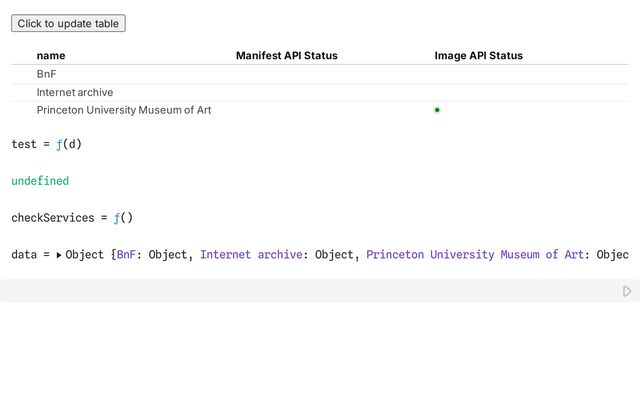Select the 'name' column header
The height and width of the screenshot is (400, 640).
(51, 56)
